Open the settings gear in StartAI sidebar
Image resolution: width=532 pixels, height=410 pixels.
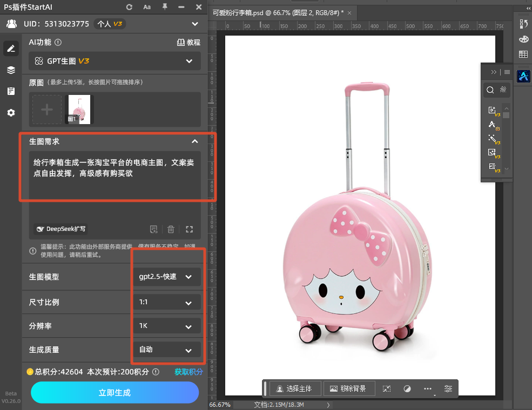coord(11,113)
